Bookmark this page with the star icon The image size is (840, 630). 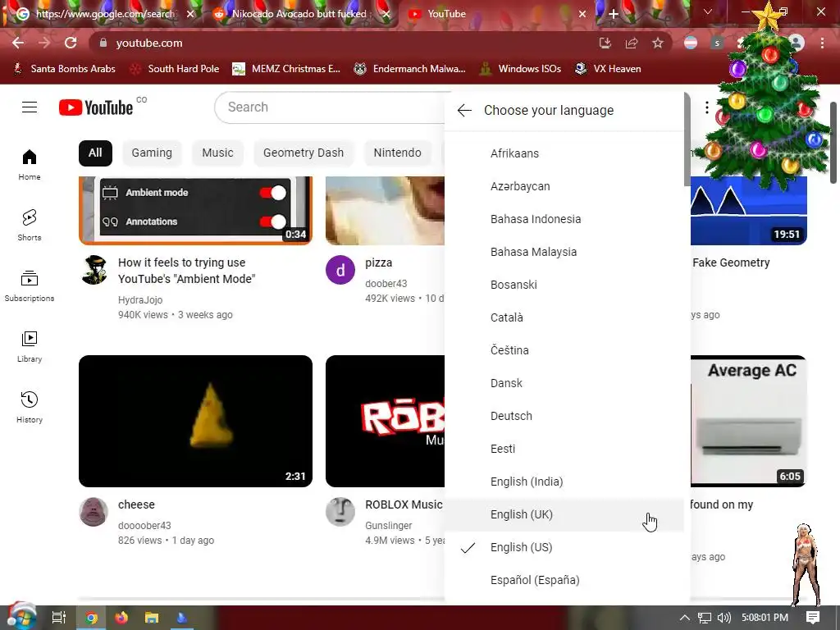click(x=658, y=43)
